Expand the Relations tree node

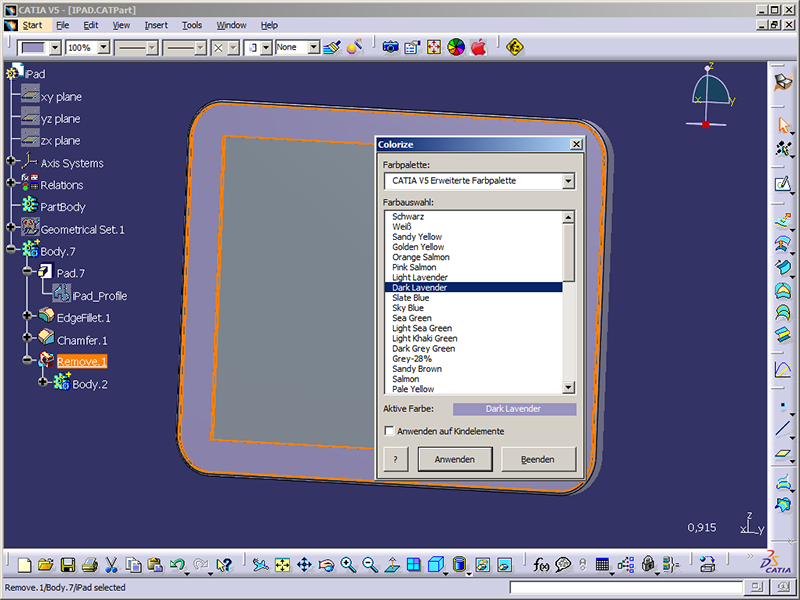point(11,183)
